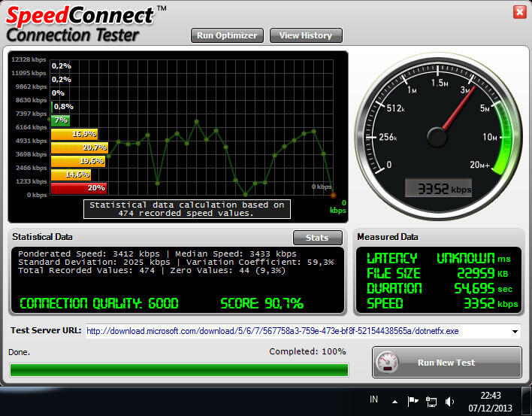Click the 'Zero Values: 44 (9,3%)' text
Viewport: 532px width, 416px height.
point(228,271)
